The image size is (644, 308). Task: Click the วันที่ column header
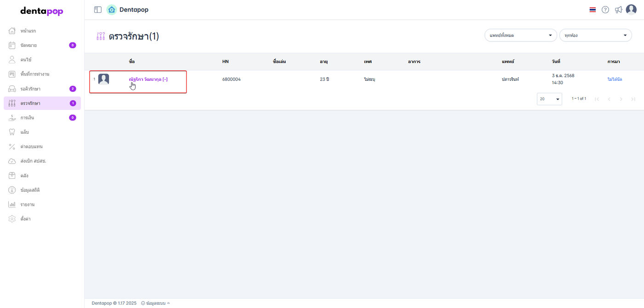(556, 61)
